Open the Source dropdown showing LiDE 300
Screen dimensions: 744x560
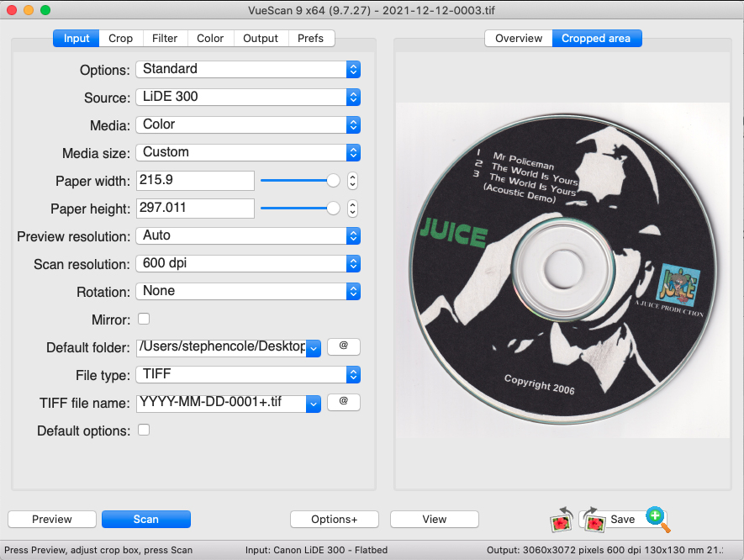click(248, 97)
